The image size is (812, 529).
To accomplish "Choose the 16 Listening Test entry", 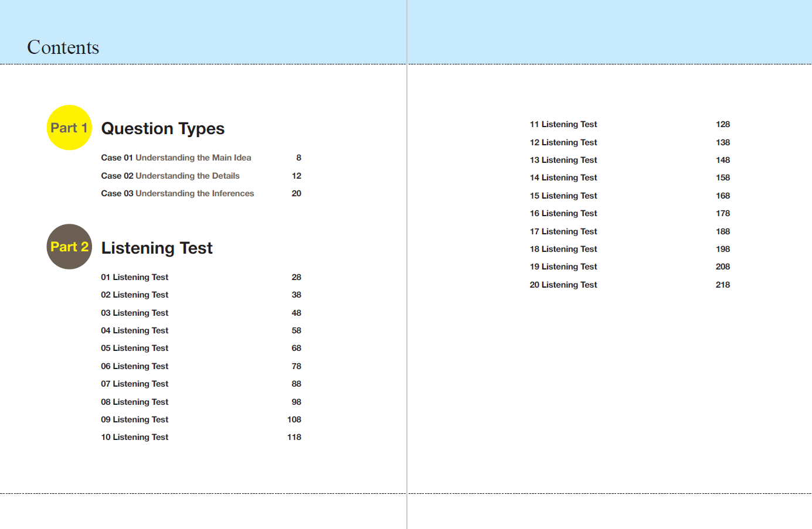I will tap(563, 213).
